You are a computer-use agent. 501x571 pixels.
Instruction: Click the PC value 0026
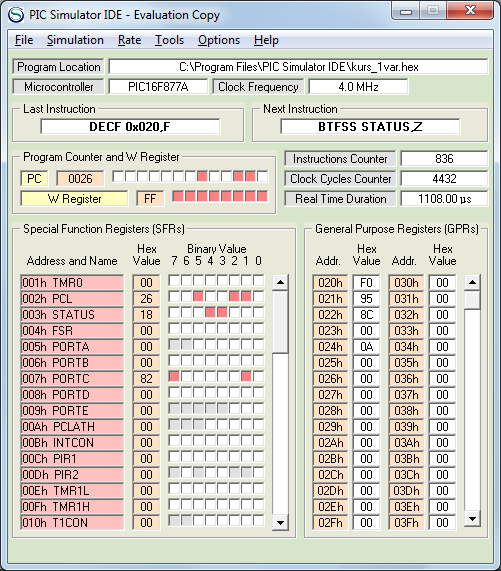(80, 178)
